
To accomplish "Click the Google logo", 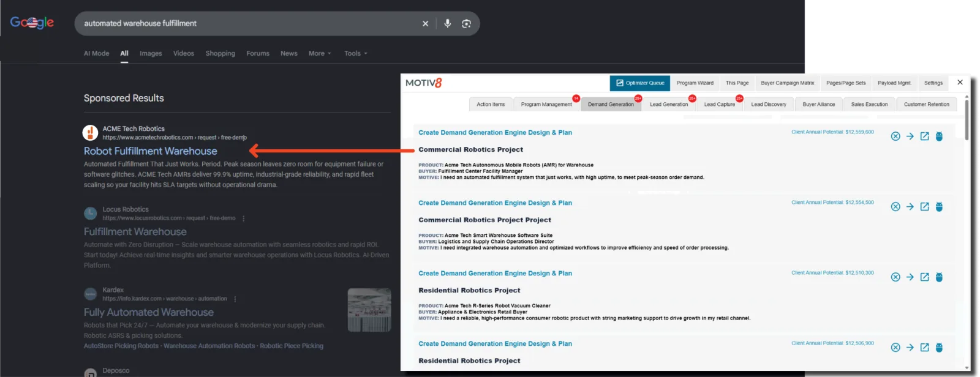I will click(x=32, y=23).
